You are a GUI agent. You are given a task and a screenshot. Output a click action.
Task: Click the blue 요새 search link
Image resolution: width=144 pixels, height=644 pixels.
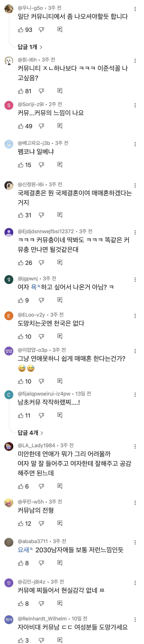pyautogui.click(x=24, y=550)
